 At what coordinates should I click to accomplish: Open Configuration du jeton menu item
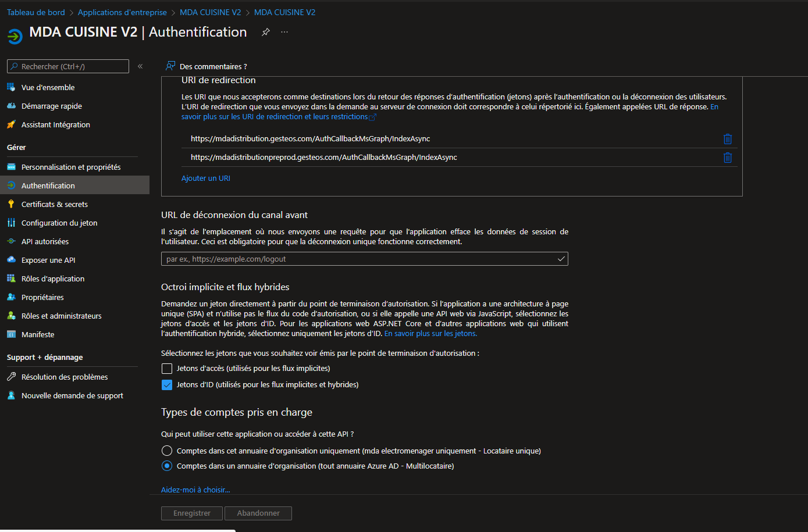pyautogui.click(x=59, y=223)
